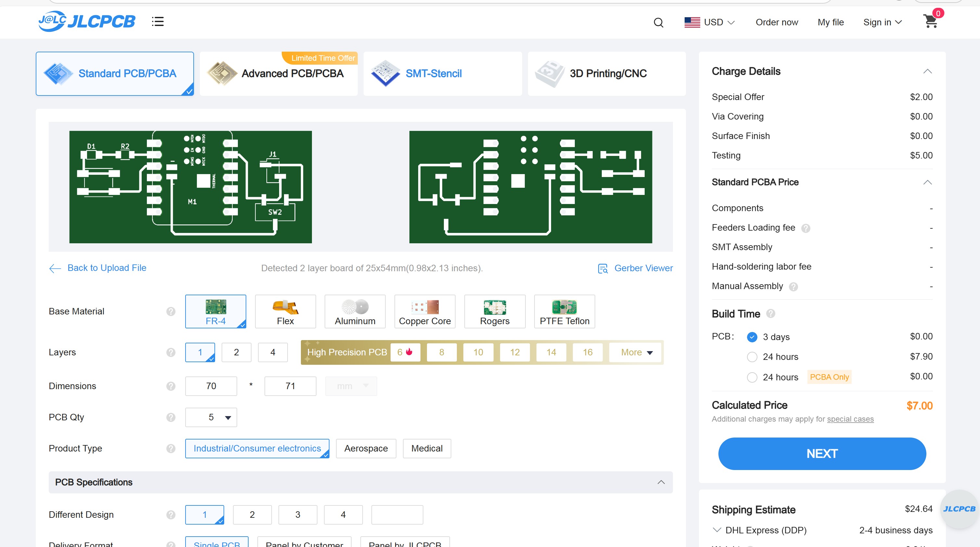Click the first Dimensions input field

click(211, 386)
